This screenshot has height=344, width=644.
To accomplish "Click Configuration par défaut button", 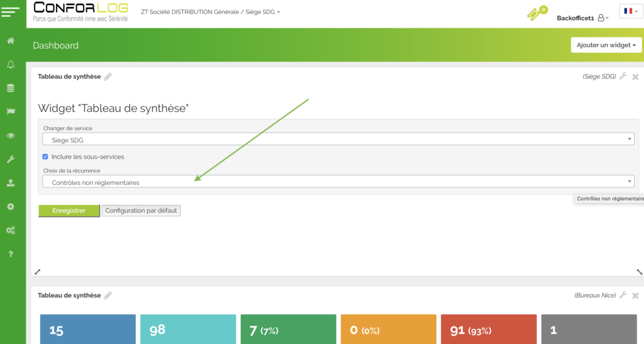I will [142, 211].
